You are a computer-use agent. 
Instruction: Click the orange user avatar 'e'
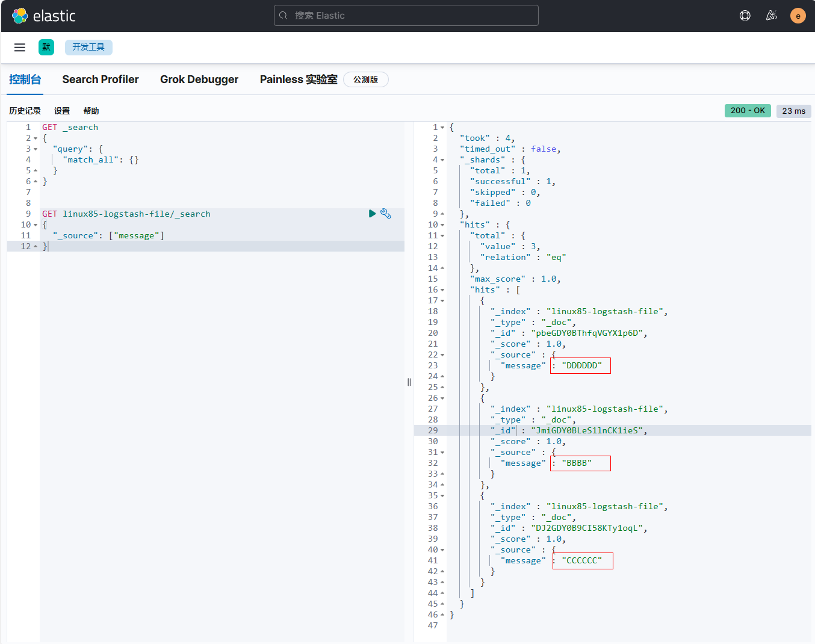tap(798, 16)
